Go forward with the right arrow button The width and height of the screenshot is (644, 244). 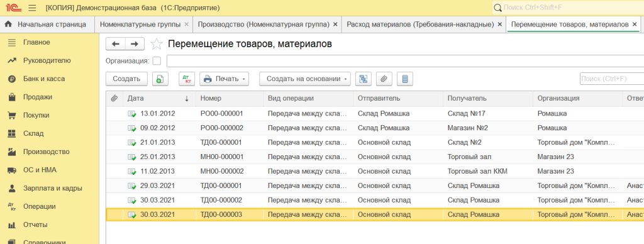point(135,44)
